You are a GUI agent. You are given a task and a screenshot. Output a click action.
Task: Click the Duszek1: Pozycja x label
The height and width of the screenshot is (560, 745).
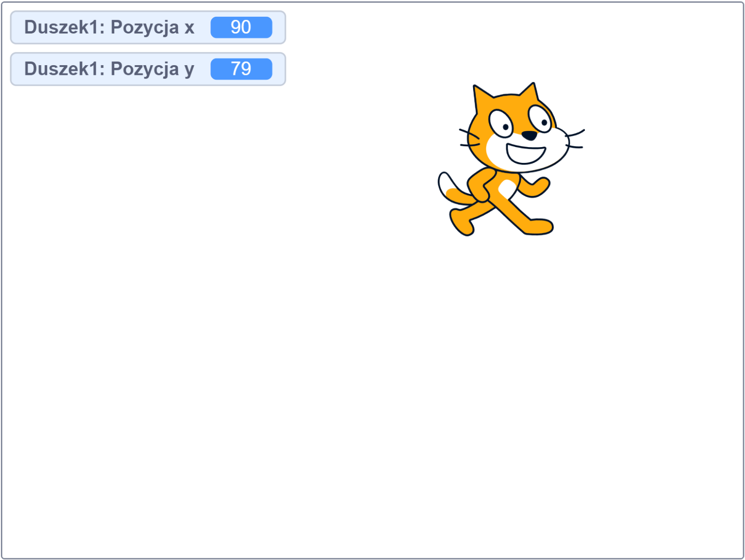(109, 27)
